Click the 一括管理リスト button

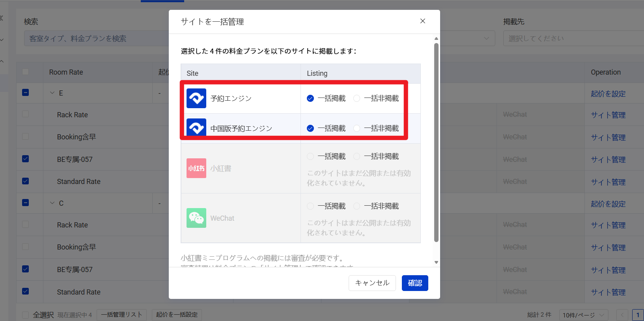121,315
